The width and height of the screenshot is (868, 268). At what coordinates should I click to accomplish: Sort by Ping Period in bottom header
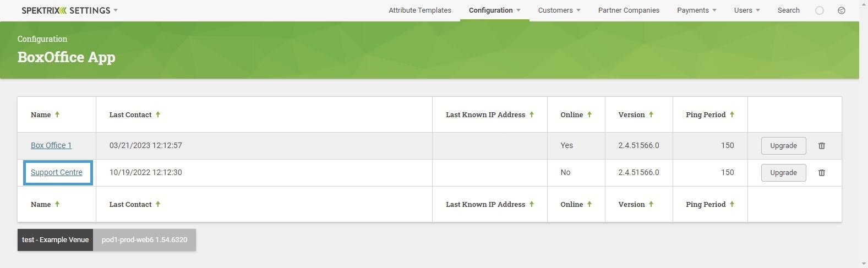(x=710, y=204)
